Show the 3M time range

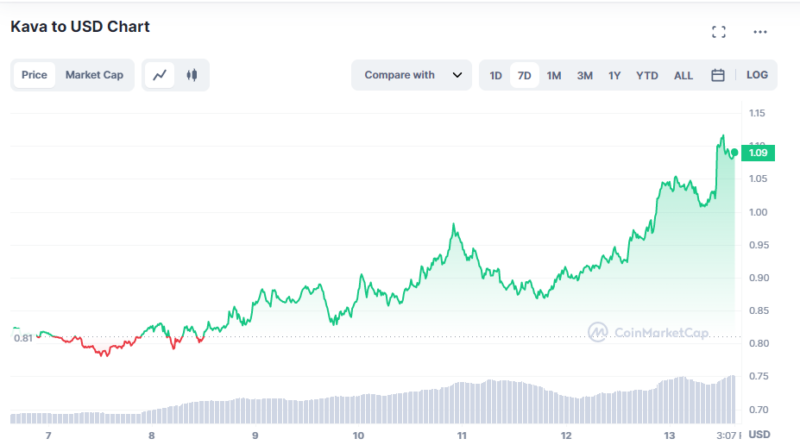coord(585,75)
